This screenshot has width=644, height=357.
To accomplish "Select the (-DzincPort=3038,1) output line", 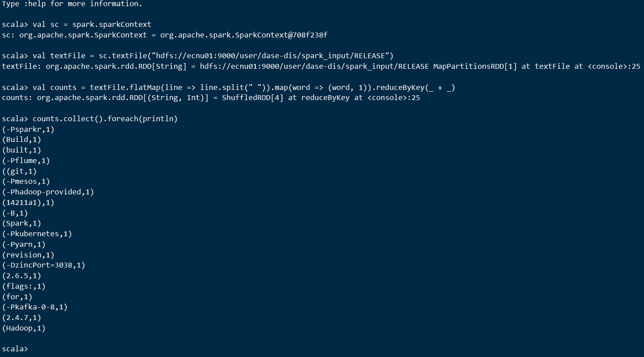I will (44, 265).
